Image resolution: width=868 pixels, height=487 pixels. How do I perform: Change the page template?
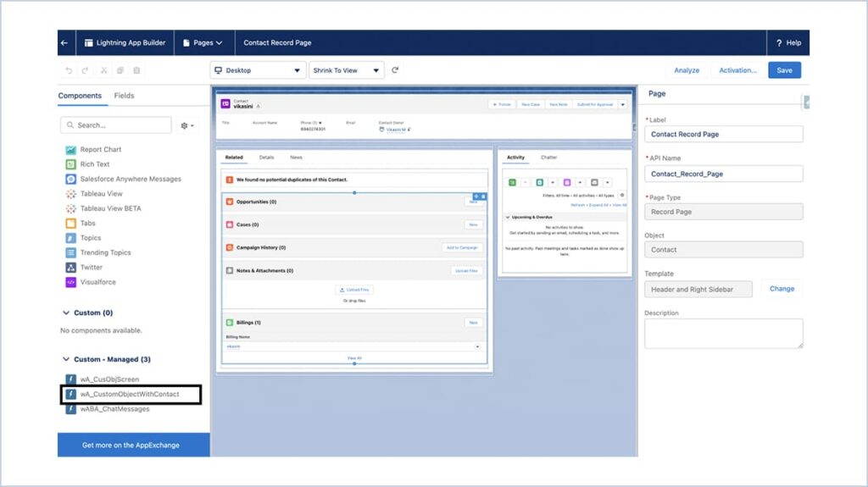pyautogui.click(x=782, y=289)
